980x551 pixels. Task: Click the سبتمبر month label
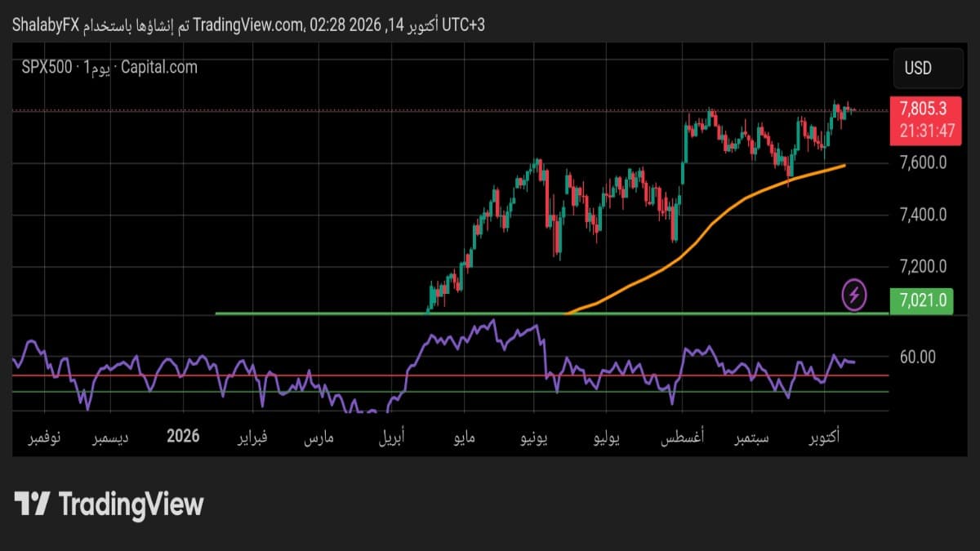751,438
